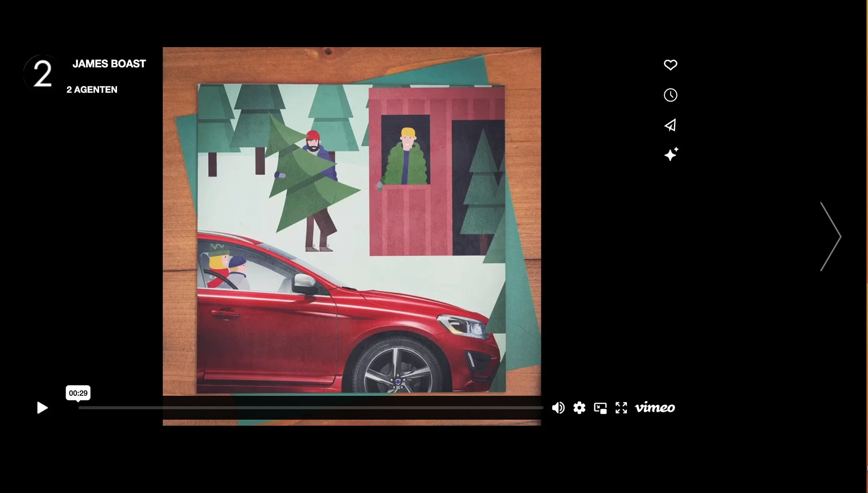Open 2 AGENTEN author link
Image resolution: width=868 pixels, height=493 pixels.
92,90
